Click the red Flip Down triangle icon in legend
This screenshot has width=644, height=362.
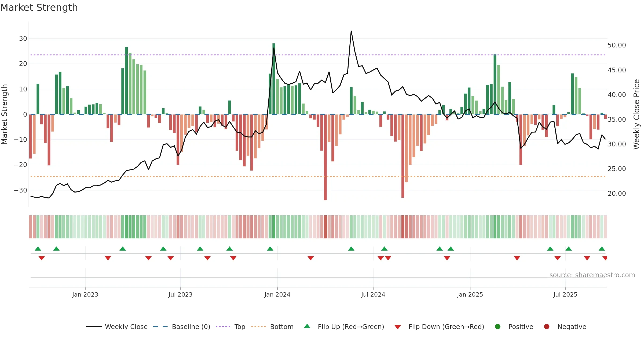coord(398,327)
